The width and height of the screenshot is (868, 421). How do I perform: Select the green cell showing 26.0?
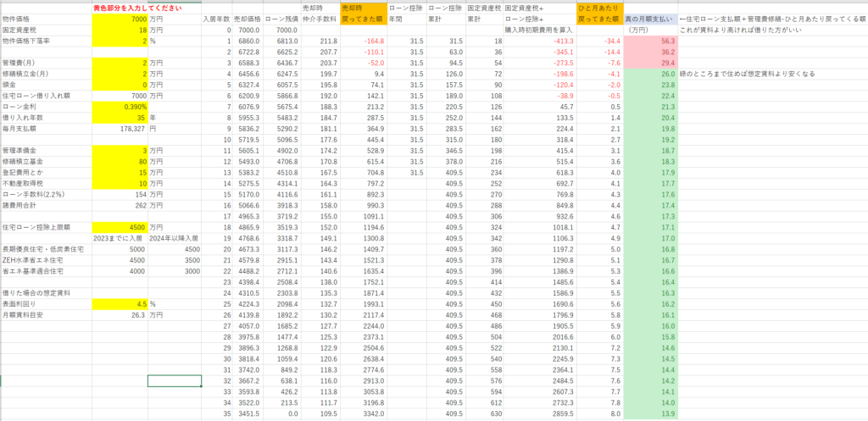tap(651, 74)
